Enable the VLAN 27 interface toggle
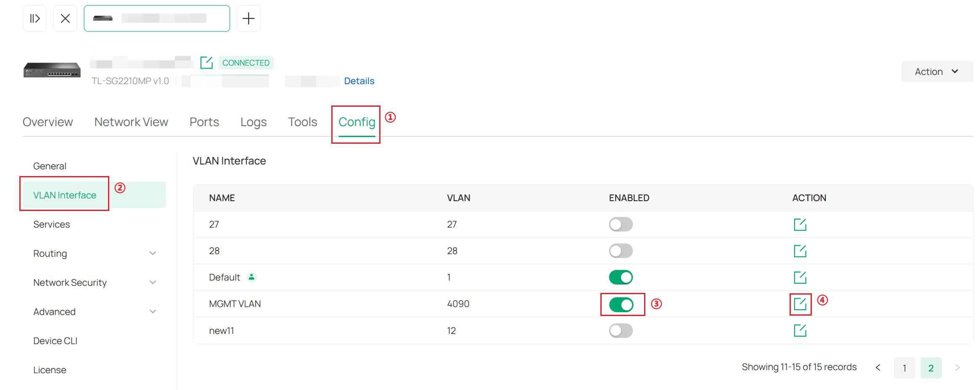Screen dimensions: 980x390 [x=621, y=224]
